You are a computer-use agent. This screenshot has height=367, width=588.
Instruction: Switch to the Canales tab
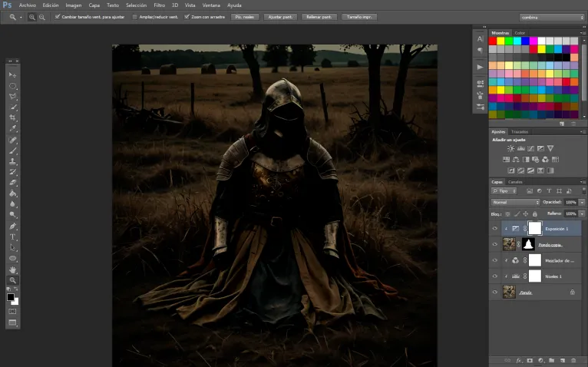(515, 182)
